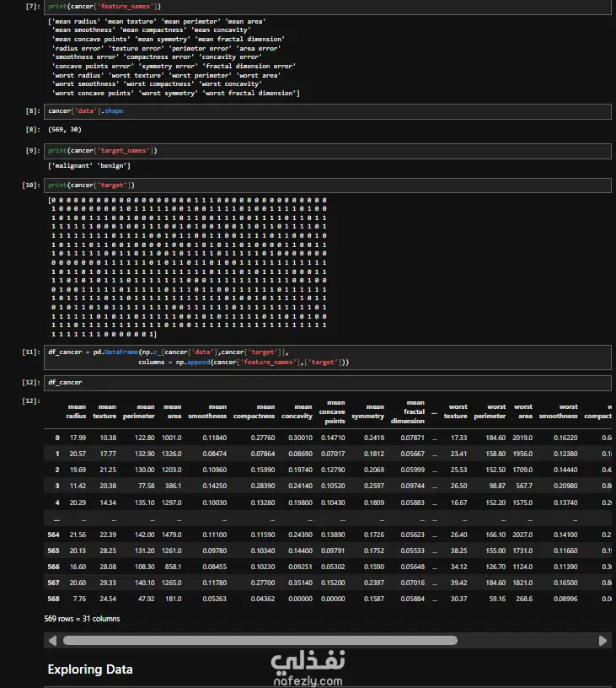The width and height of the screenshot is (616, 688).
Task: Click the mean compactness value 0.13280
Action: (263, 503)
